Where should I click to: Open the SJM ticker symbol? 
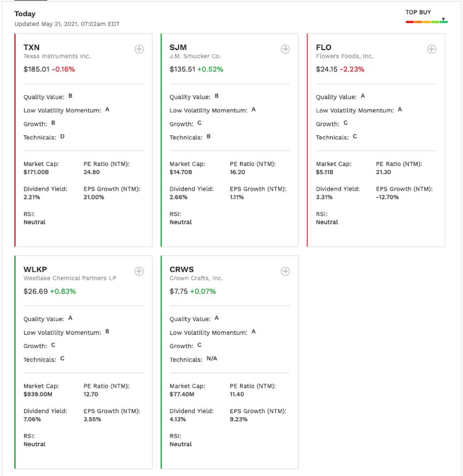pyautogui.click(x=178, y=47)
